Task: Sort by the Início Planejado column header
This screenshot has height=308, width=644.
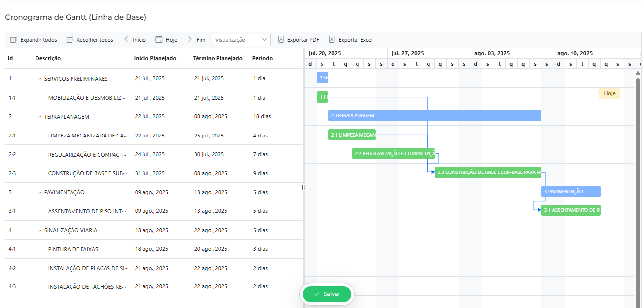Action: (x=155, y=58)
